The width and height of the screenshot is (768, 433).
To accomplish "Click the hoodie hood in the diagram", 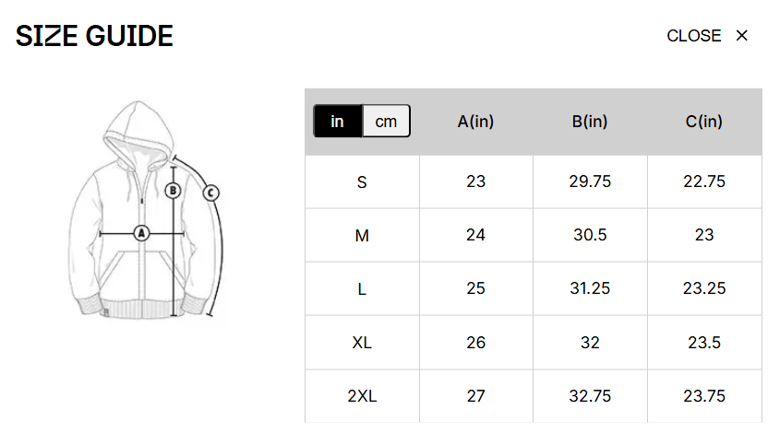I will click(x=131, y=129).
